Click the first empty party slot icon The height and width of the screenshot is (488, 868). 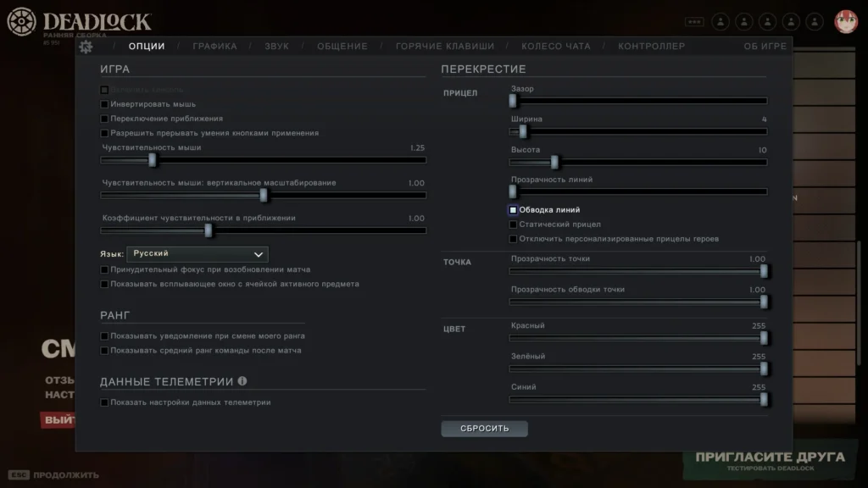721,21
